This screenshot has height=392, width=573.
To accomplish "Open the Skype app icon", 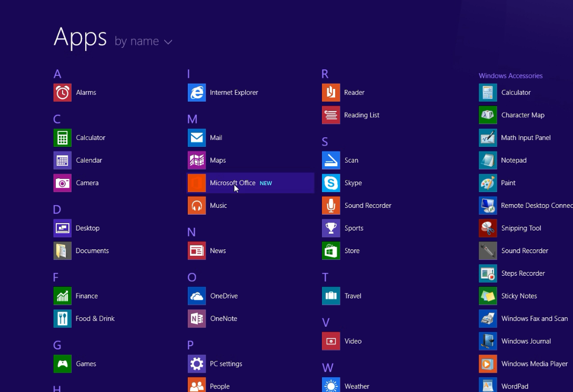I will tap(331, 183).
